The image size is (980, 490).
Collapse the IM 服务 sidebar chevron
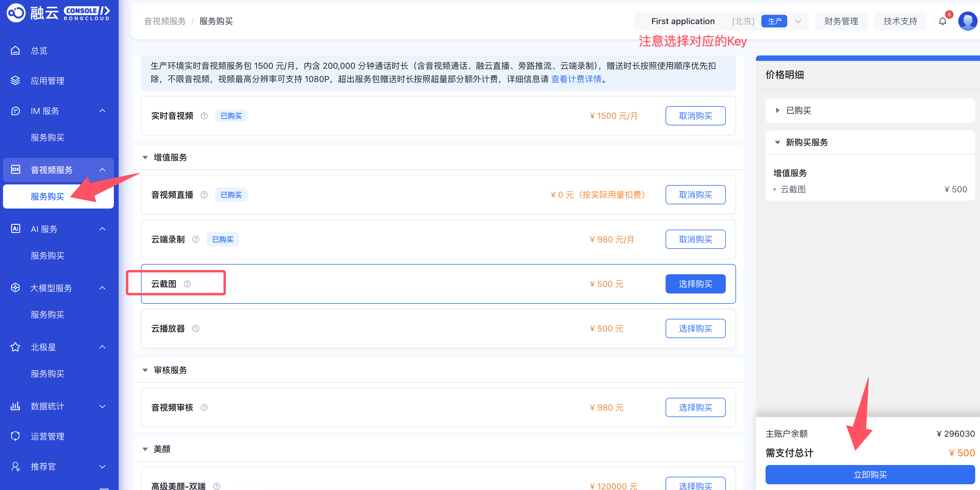coord(102,111)
